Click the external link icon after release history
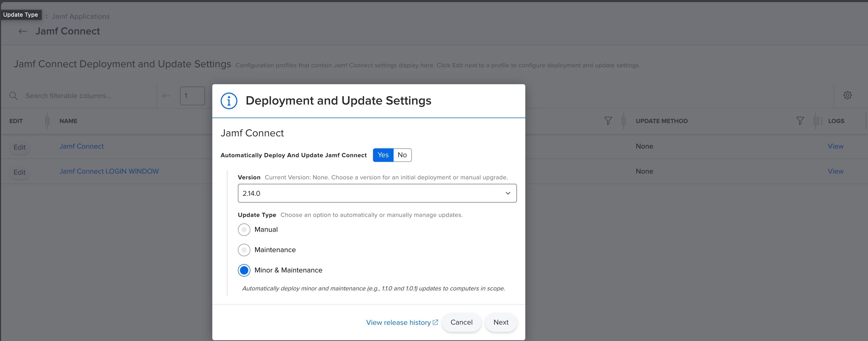 [x=435, y=322]
